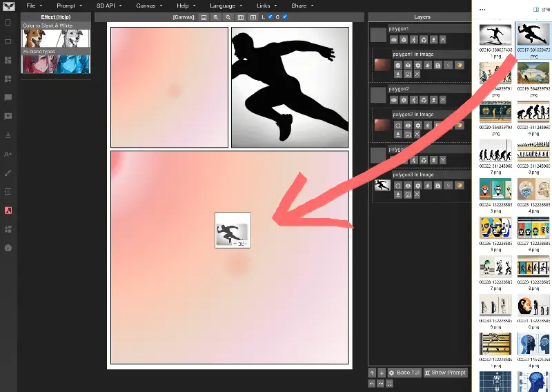Toggle visibility of polygon3 In Image layer
The width and height of the screenshot is (552, 392).
coord(408,185)
